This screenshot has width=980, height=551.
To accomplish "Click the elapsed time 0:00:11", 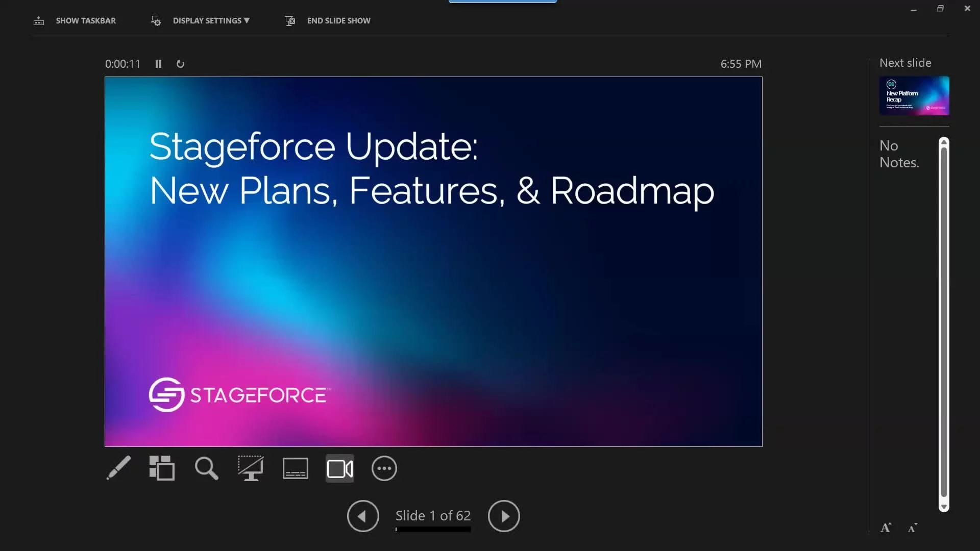I will (x=122, y=64).
